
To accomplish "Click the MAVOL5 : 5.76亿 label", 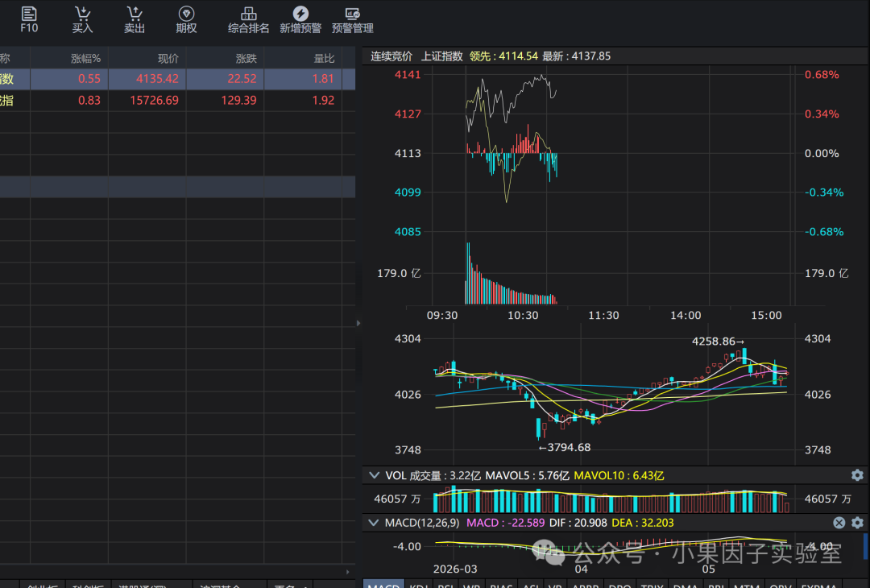I will coord(527,475).
